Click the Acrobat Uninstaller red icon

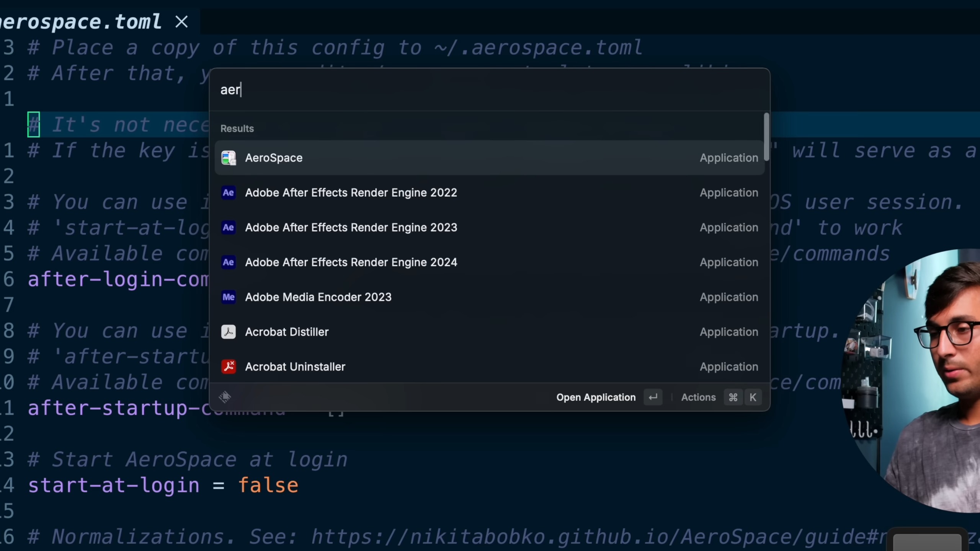pos(229,367)
